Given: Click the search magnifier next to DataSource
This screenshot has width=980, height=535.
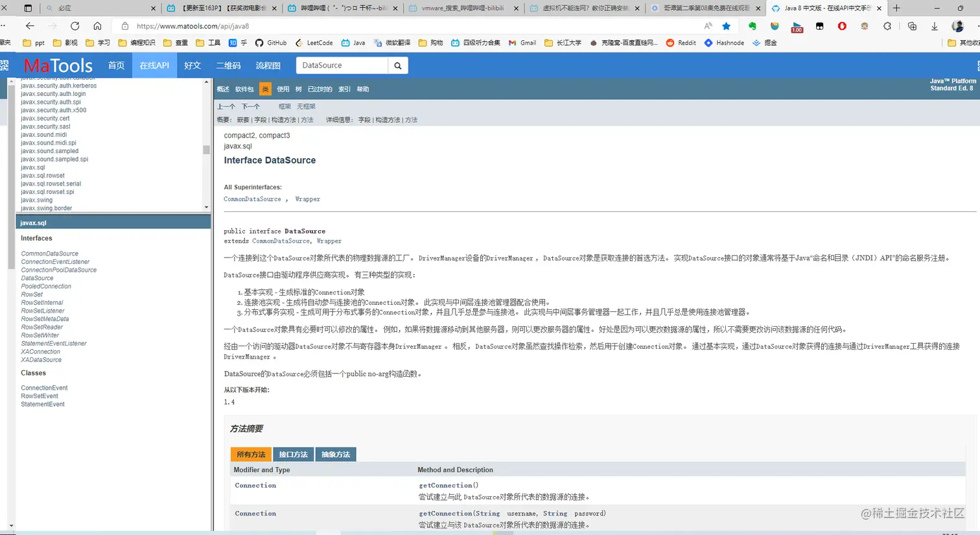Looking at the screenshot, I should (x=397, y=65).
